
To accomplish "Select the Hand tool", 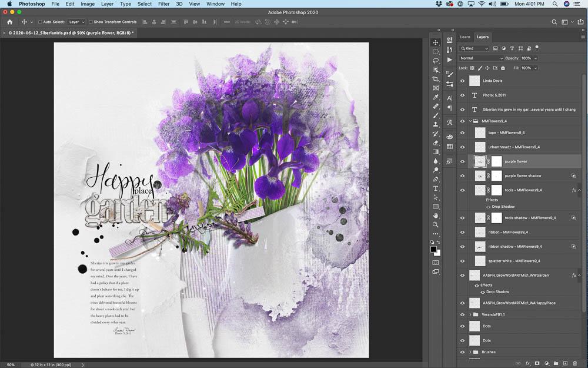I will (435, 216).
